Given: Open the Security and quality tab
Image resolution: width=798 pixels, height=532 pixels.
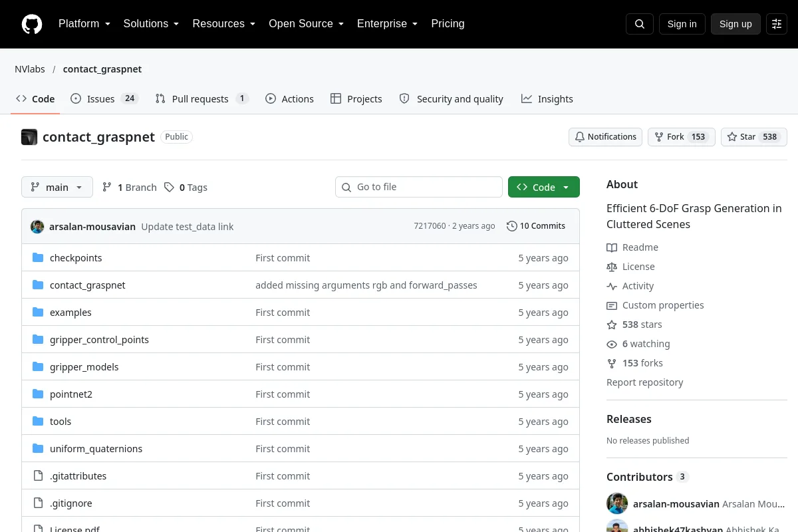Looking at the screenshot, I should pyautogui.click(x=451, y=99).
